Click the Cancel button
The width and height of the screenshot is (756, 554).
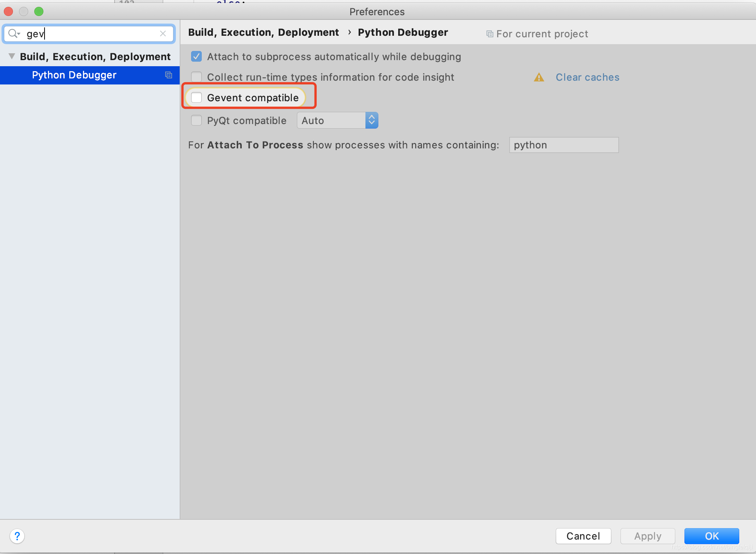[583, 536]
